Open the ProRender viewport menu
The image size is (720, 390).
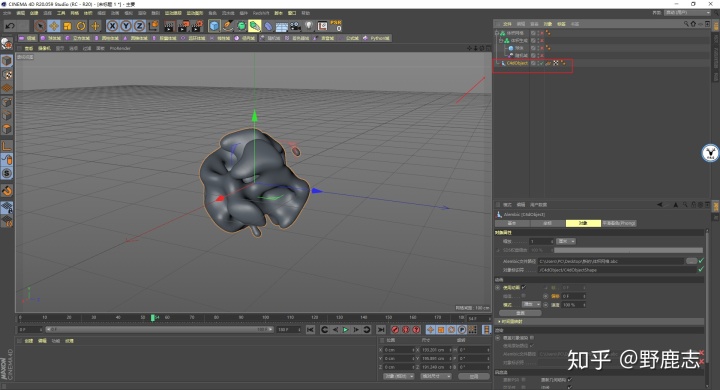(x=120, y=48)
